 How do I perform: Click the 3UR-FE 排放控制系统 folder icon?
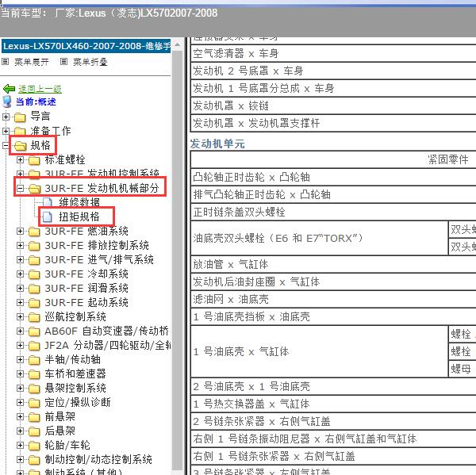coord(34,246)
